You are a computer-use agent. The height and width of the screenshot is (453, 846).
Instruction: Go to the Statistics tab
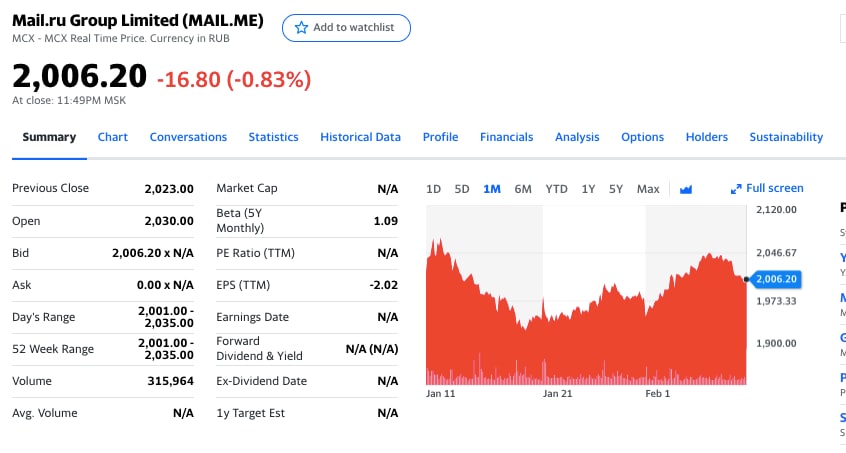(x=274, y=137)
